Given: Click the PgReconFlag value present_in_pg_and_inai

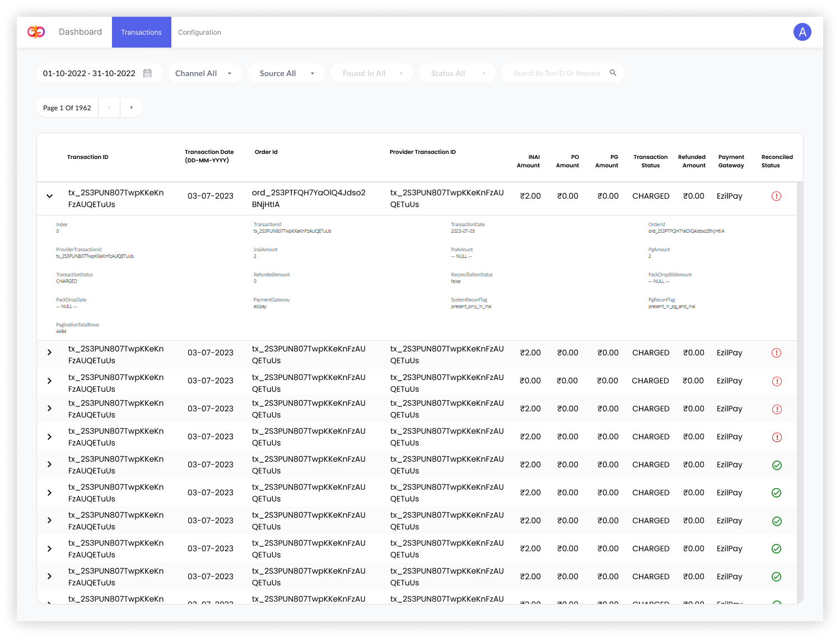Looking at the screenshot, I should click(x=672, y=307).
